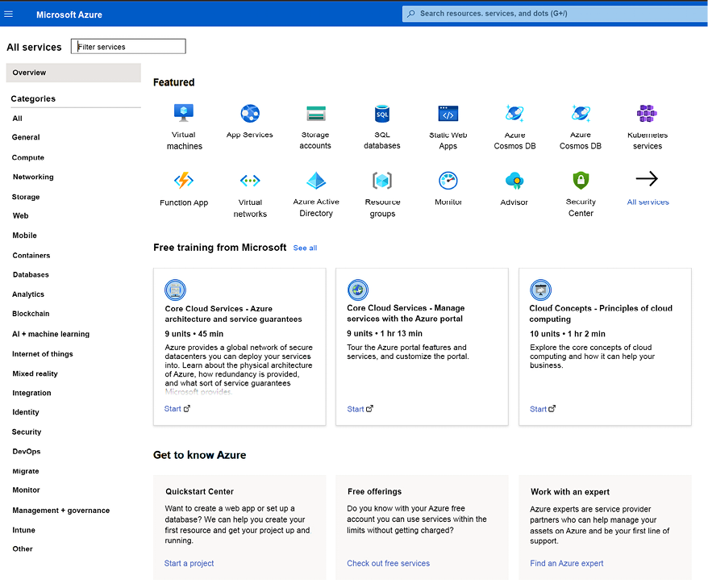Choose Internet of things category
The image size is (708, 588).
point(43,354)
